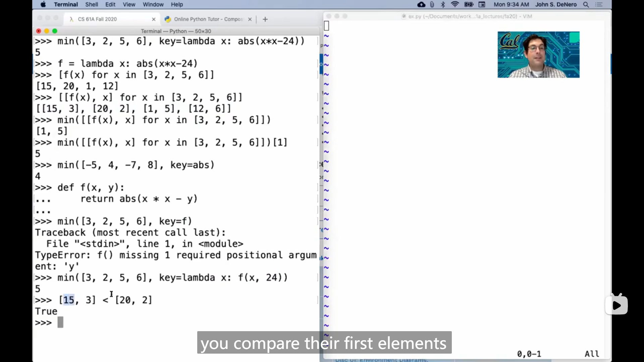Close the Online Python Tutor tab

coord(250,19)
